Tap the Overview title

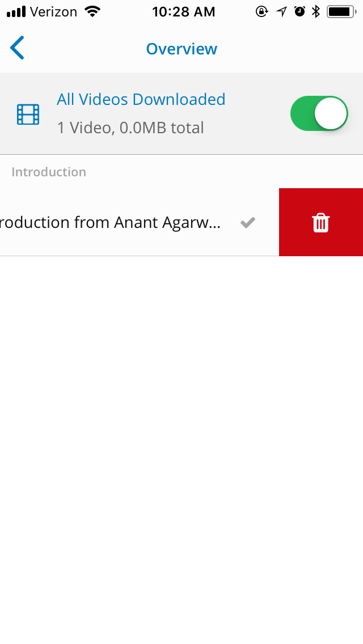click(181, 49)
